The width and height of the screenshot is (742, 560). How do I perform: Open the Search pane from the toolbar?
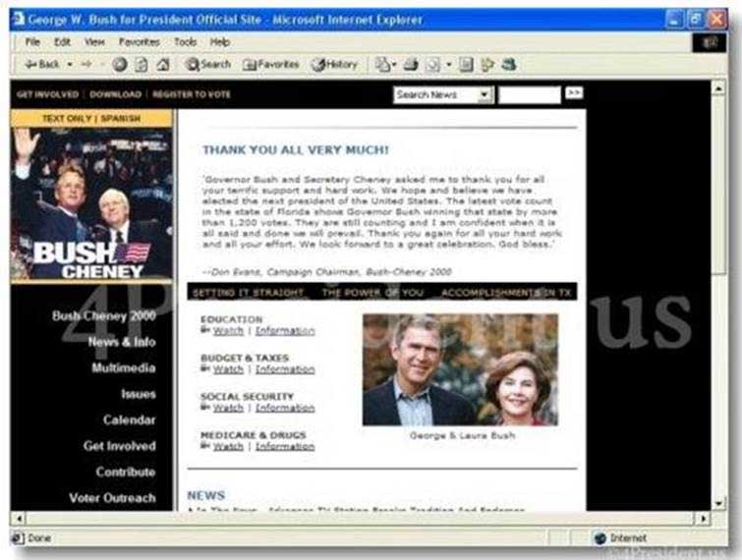click(207, 64)
